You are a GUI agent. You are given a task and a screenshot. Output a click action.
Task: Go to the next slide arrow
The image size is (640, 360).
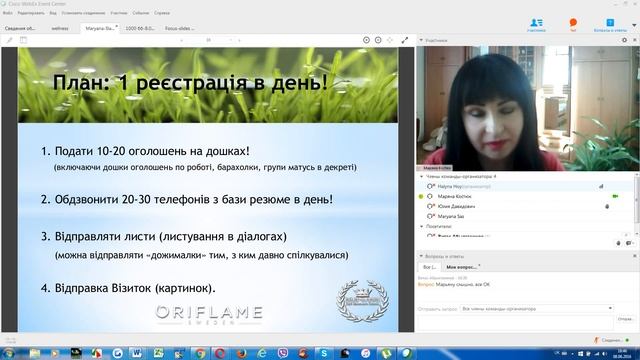pos(239,40)
